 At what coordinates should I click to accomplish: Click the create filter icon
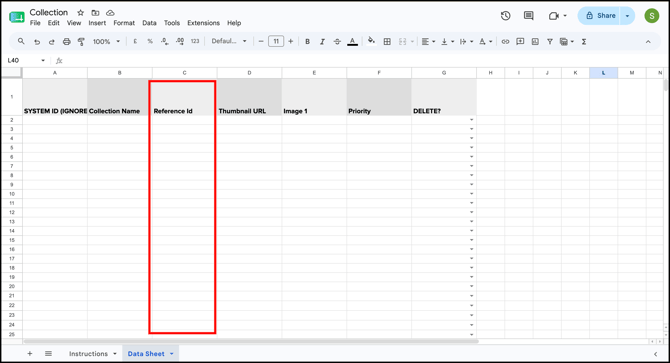(550, 41)
